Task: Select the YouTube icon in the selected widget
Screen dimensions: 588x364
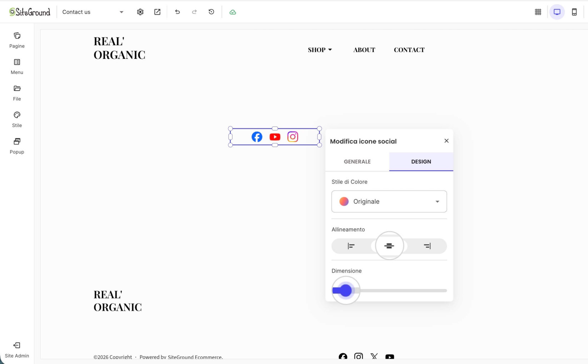Action: click(275, 137)
